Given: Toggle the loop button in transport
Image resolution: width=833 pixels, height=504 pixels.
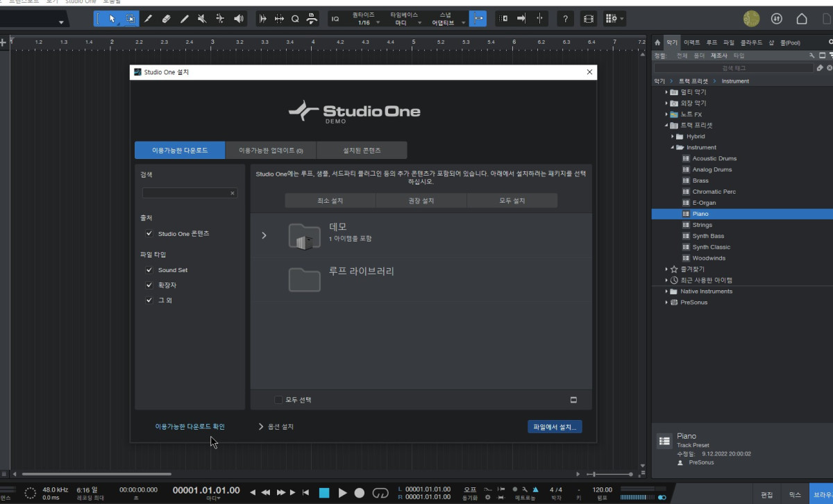Looking at the screenshot, I should 380,493.
